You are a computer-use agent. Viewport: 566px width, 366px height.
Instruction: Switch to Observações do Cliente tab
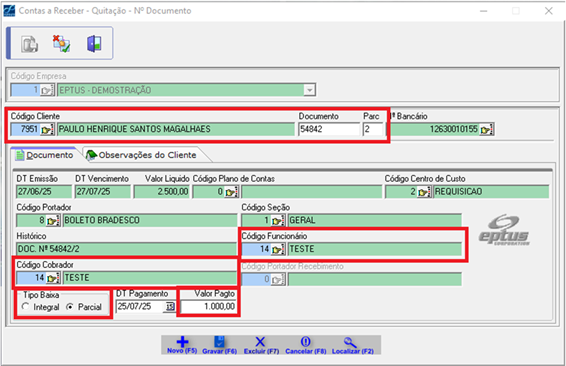(x=143, y=155)
